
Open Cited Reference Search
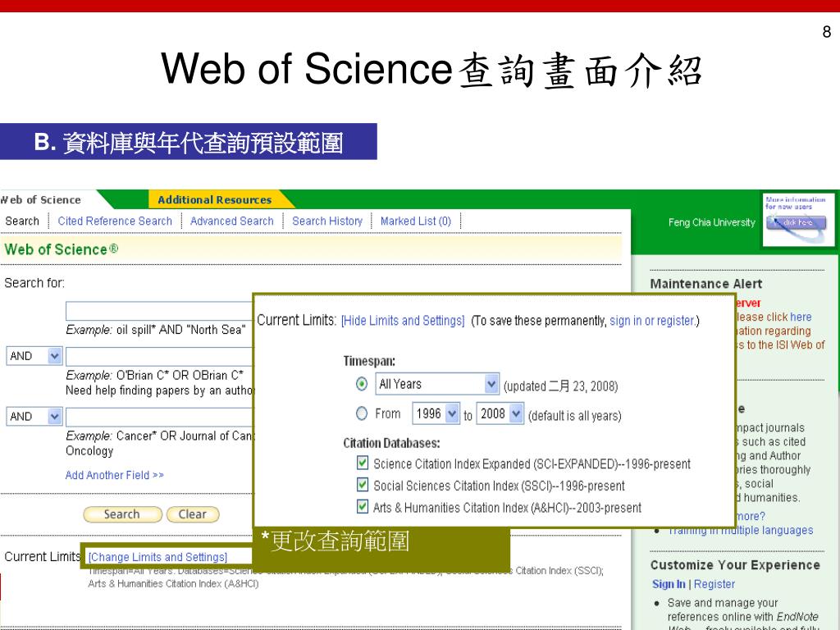point(115,221)
